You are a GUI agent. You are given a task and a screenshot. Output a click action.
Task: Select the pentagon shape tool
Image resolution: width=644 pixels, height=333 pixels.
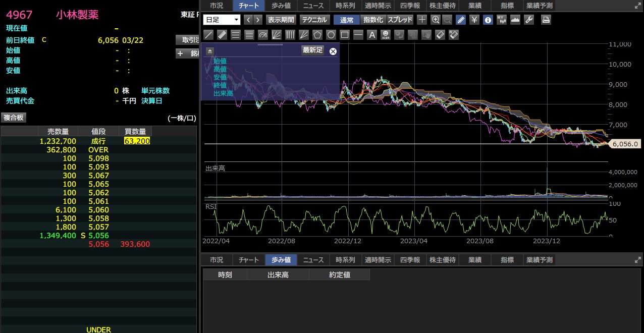pyautogui.click(x=317, y=35)
